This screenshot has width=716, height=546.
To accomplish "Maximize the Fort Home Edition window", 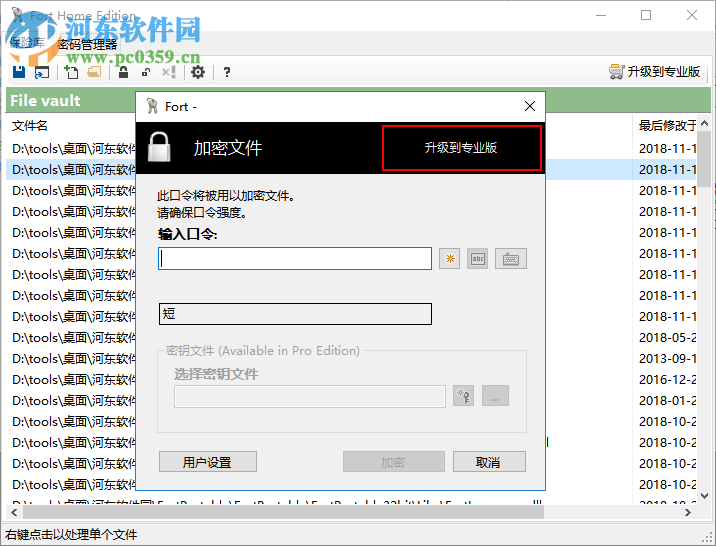I will click(x=646, y=16).
